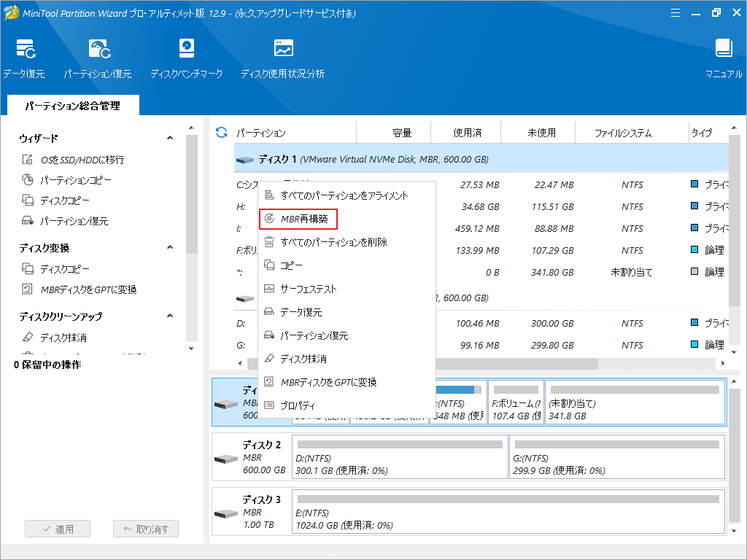Screen dimensions: 747x560
Task: Click partition list horizontal scrollbar right arrow
Action: [723, 363]
